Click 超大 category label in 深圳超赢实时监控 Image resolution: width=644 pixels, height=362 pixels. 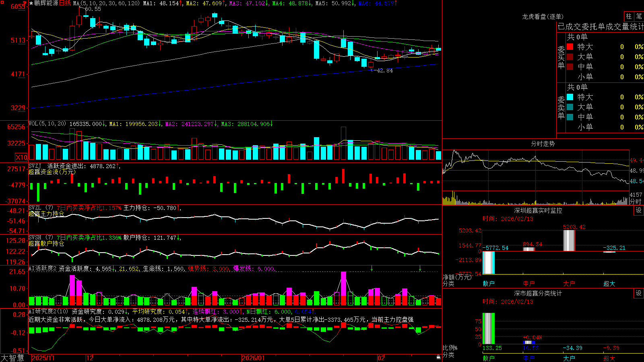609,284
